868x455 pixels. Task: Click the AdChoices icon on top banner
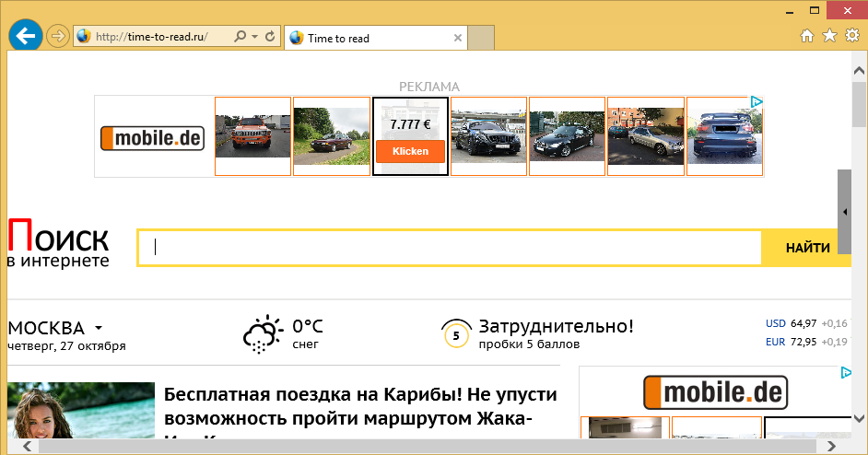tap(756, 102)
